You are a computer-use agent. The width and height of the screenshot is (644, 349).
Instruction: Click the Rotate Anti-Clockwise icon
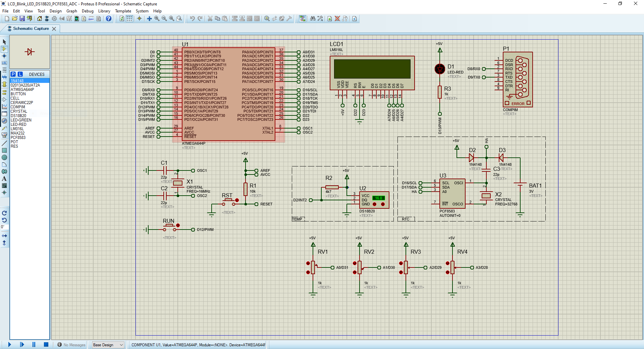point(4,220)
